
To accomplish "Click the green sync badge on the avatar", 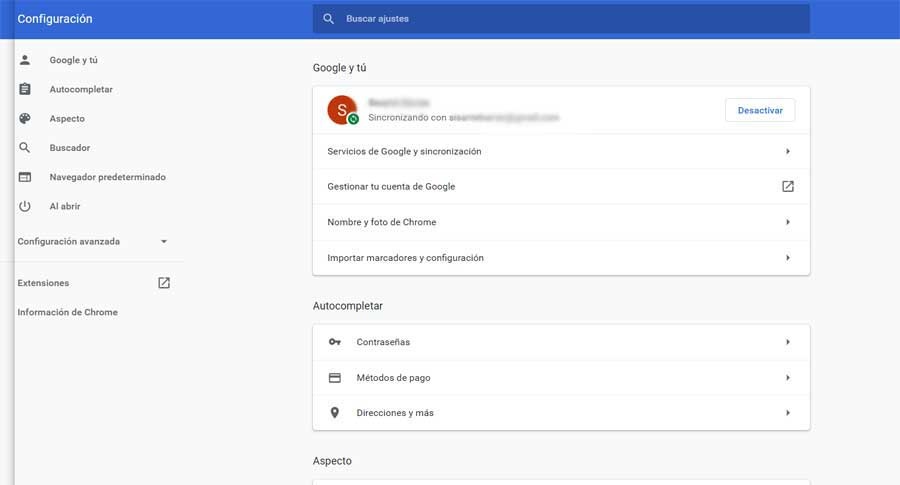I will click(x=354, y=119).
